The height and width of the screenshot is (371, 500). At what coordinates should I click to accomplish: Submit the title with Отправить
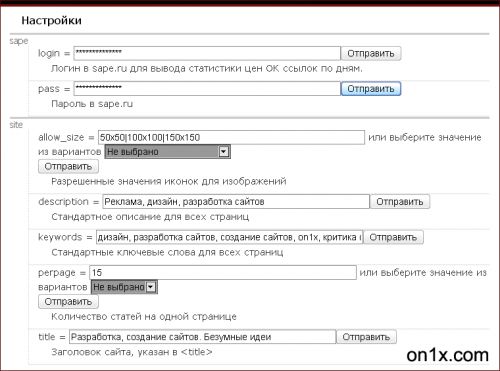366,337
